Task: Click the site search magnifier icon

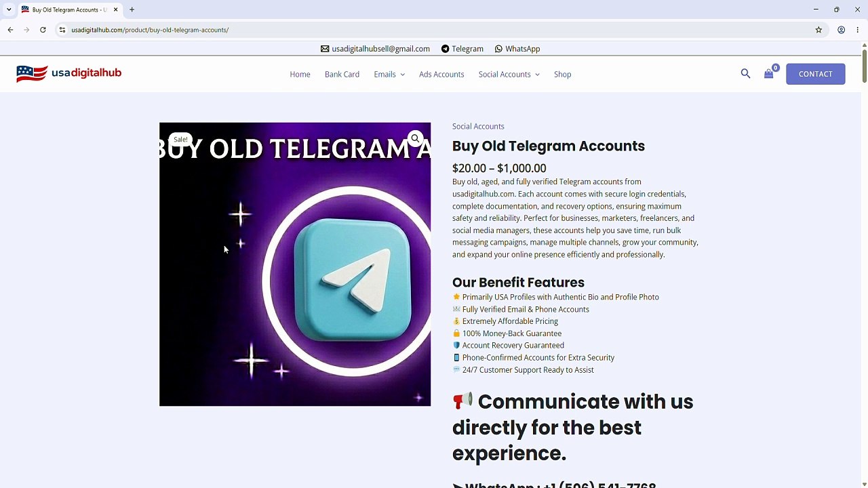Action: coord(745,74)
